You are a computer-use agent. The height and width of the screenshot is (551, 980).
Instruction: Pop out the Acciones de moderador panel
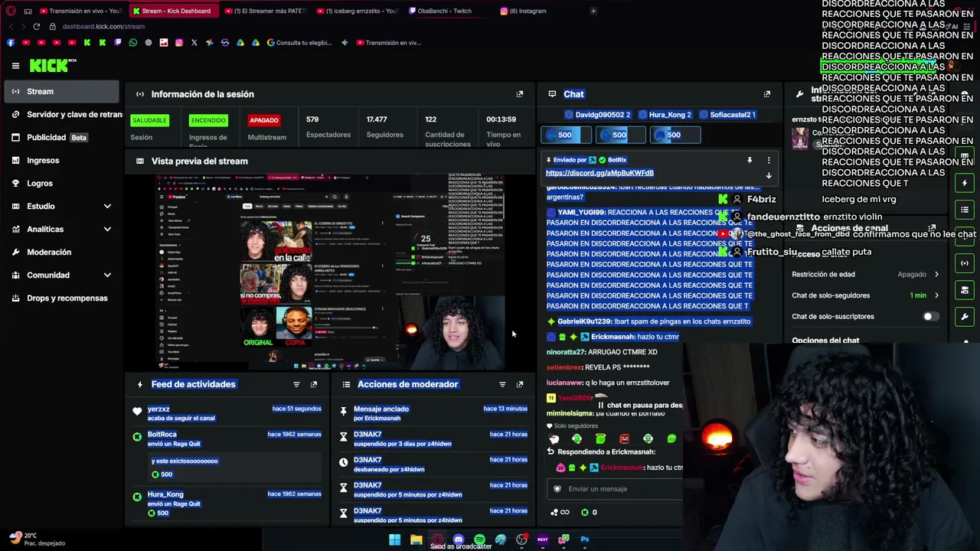point(520,384)
